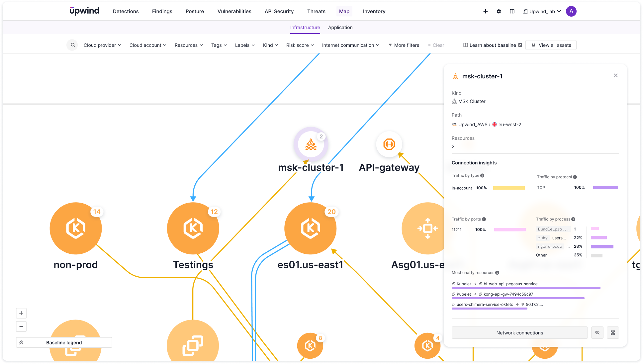Select the MSK Cluster node icon

[x=311, y=144]
